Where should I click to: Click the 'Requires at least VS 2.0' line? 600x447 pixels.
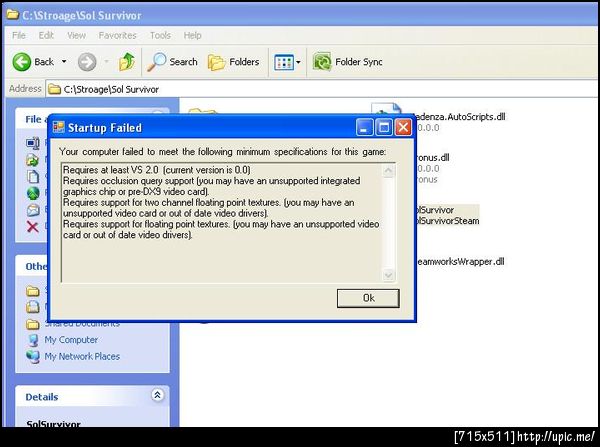click(x=157, y=170)
